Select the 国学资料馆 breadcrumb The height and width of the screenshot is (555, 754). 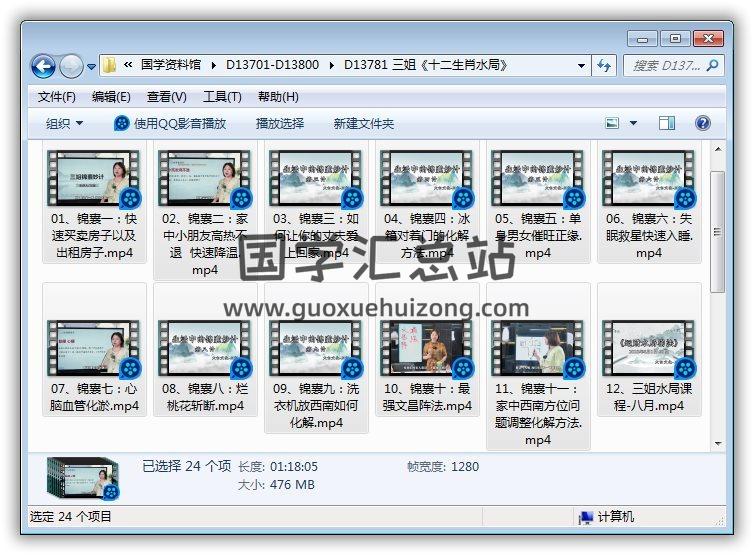(x=170, y=65)
